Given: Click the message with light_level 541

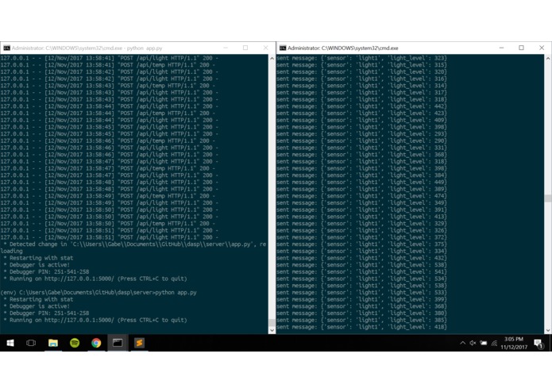Looking at the screenshot, I should coord(361,271).
